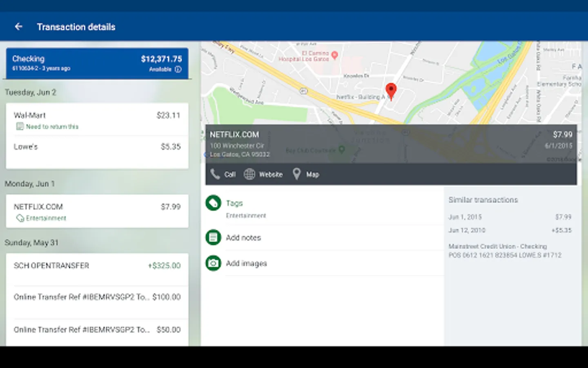Click the Monday, Jun 1 date header
The height and width of the screenshot is (368, 588).
tap(30, 184)
